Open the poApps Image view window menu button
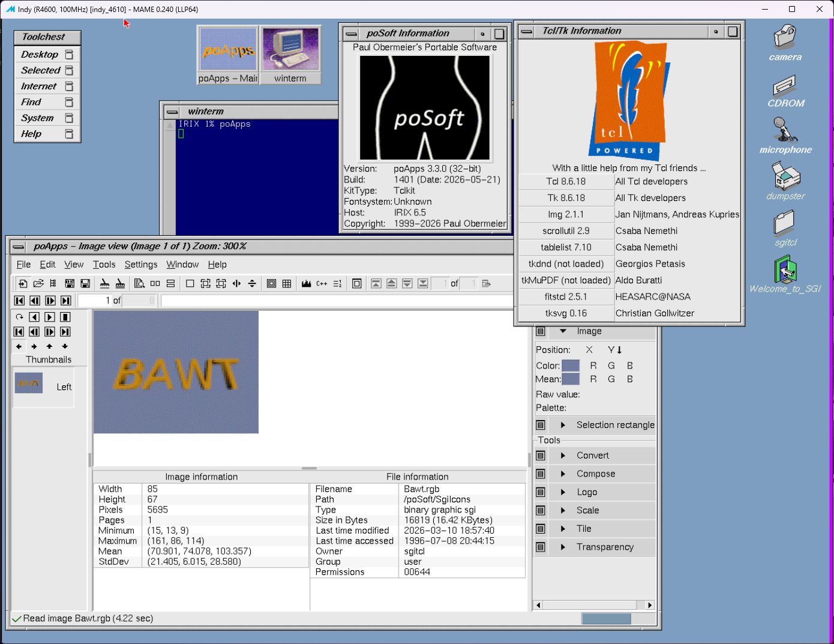Image resolution: width=834 pixels, height=644 pixels. (x=19, y=247)
